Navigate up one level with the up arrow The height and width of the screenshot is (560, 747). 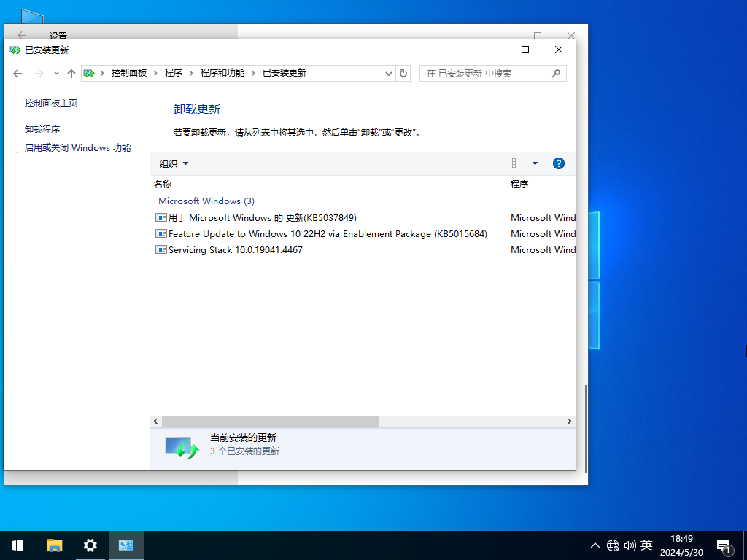click(71, 73)
